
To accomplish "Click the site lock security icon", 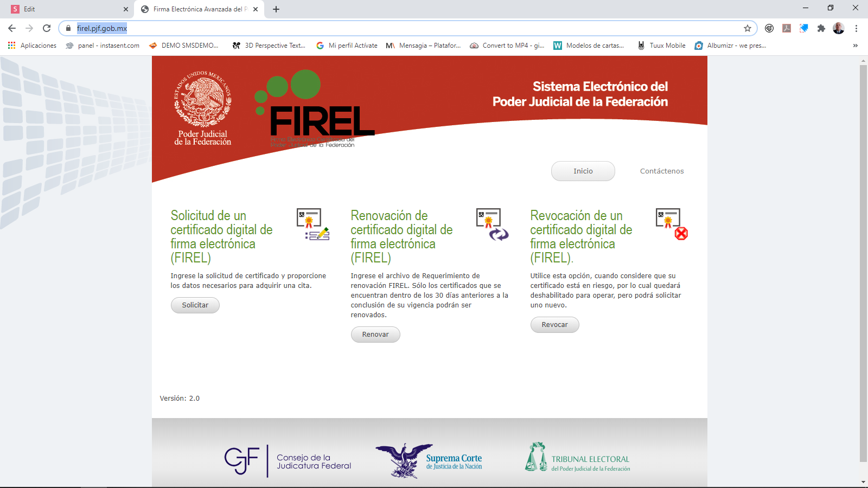I will tap(68, 28).
